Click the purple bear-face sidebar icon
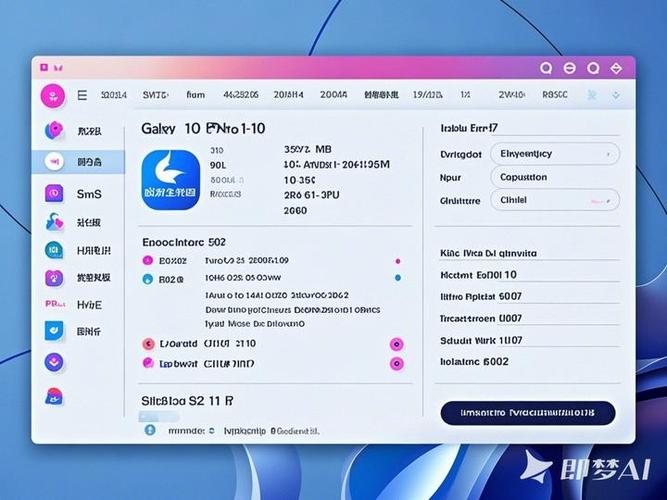Viewport: 667px width, 500px height. (x=54, y=278)
